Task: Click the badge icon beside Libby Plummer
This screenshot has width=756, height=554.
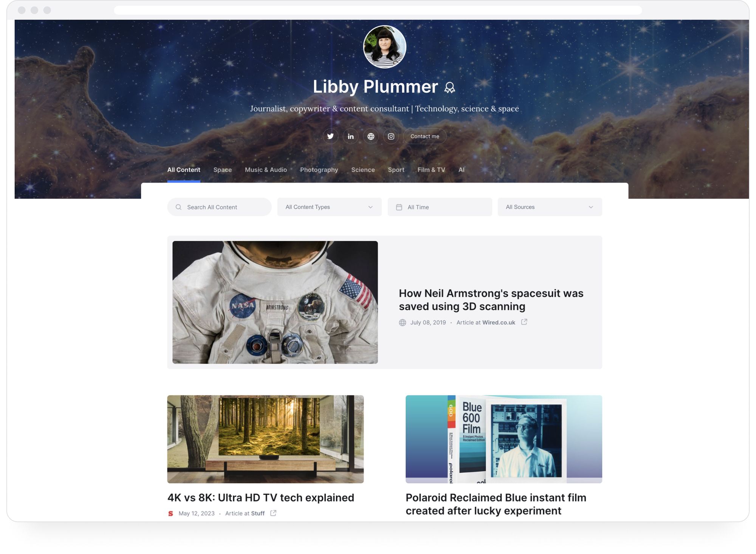Action: (449, 88)
